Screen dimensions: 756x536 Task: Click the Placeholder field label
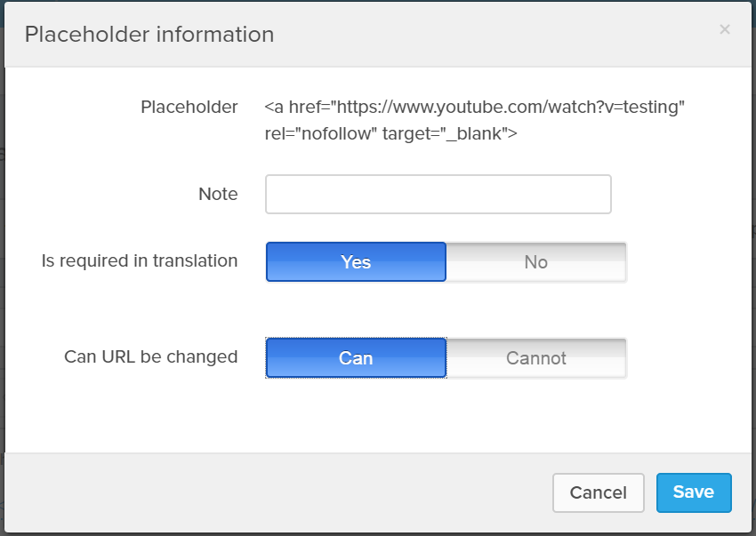pyautogui.click(x=189, y=107)
